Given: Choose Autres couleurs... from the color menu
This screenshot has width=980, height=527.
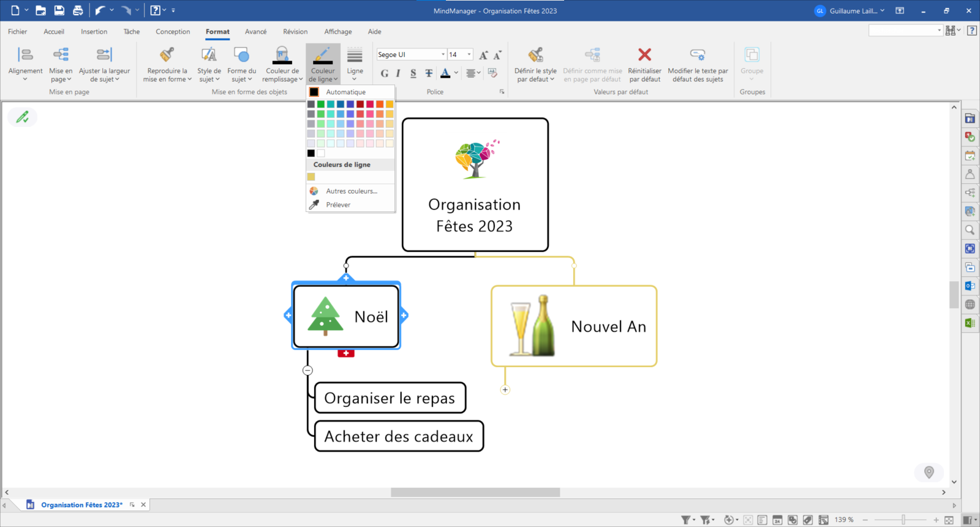Looking at the screenshot, I should point(351,191).
